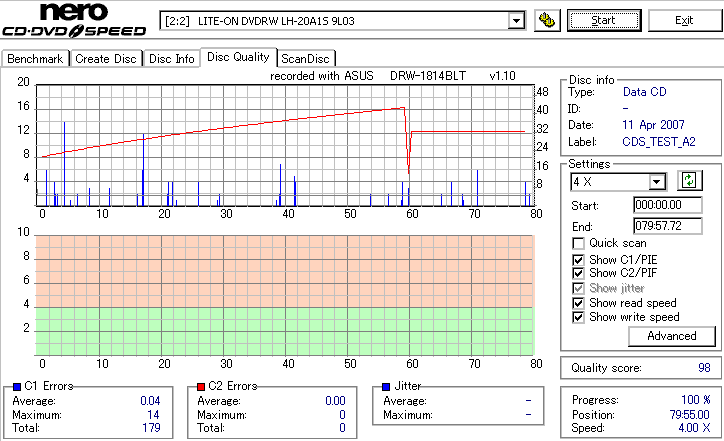The image size is (724, 441).
Task: Click the Progress value 100 %
Action: click(696, 400)
